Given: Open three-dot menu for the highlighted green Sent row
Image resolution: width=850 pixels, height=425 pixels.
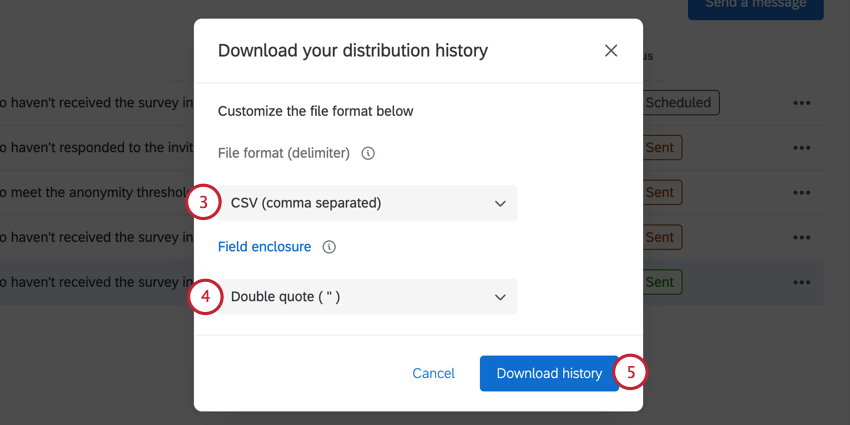Looking at the screenshot, I should [801, 283].
